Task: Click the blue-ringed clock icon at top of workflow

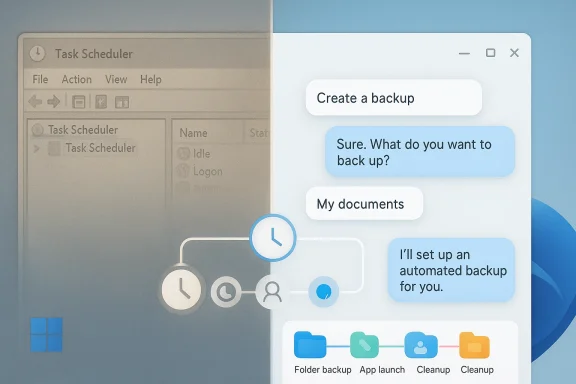Action: pyautogui.click(x=273, y=237)
